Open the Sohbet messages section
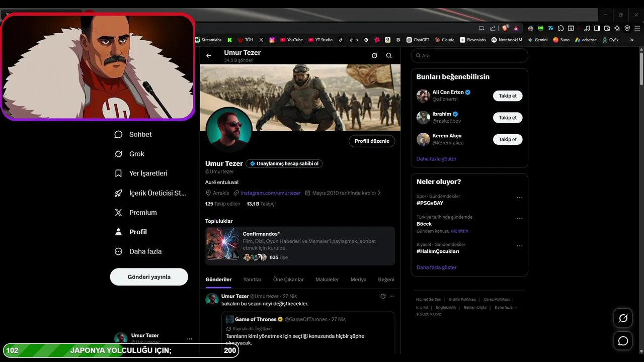The width and height of the screenshot is (644, 362). coord(133,134)
